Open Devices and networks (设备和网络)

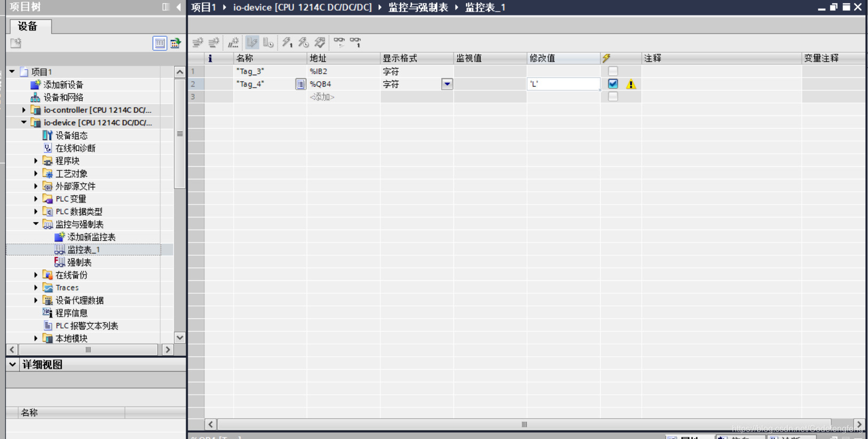coord(57,97)
